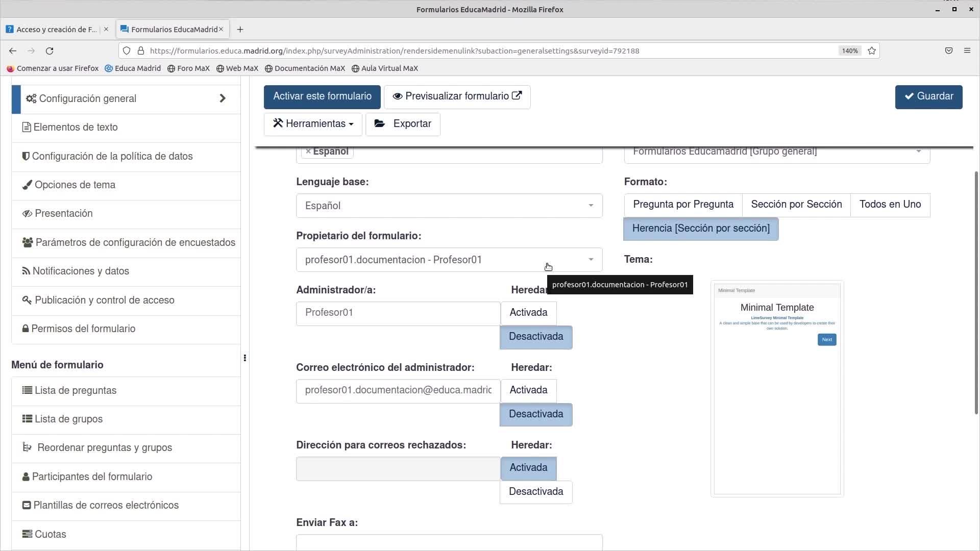Go back with browser arrow

(13, 51)
